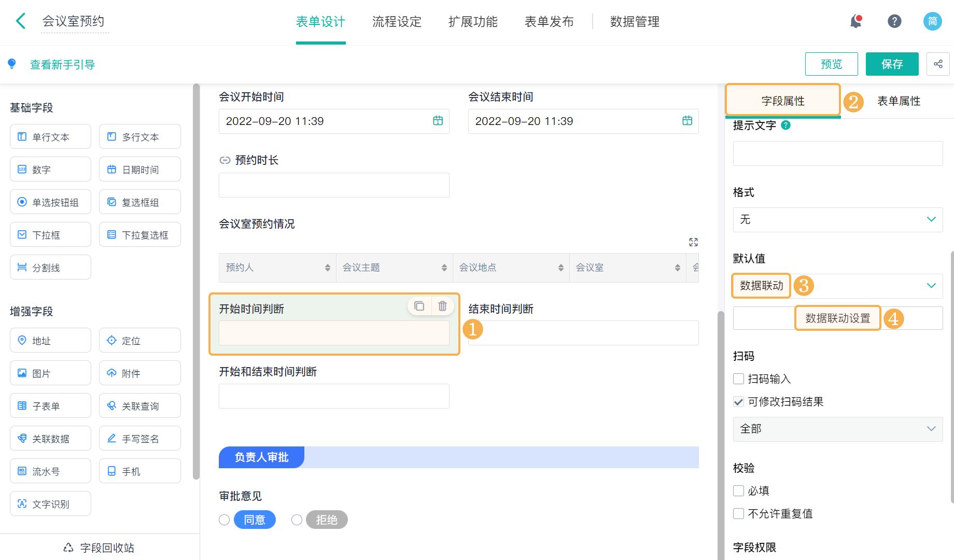Add a 单行文本 field from the sidebar
954x560 pixels.
coord(50,136)
